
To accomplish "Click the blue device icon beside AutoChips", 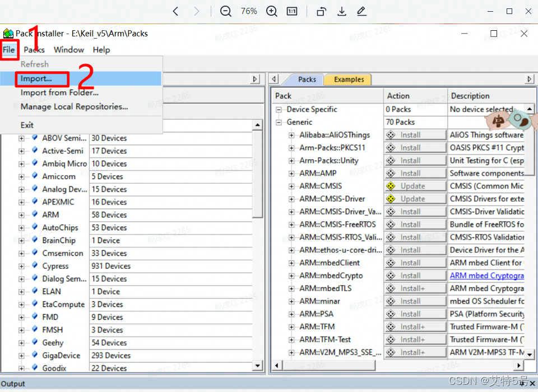I will tap(35, 227).
